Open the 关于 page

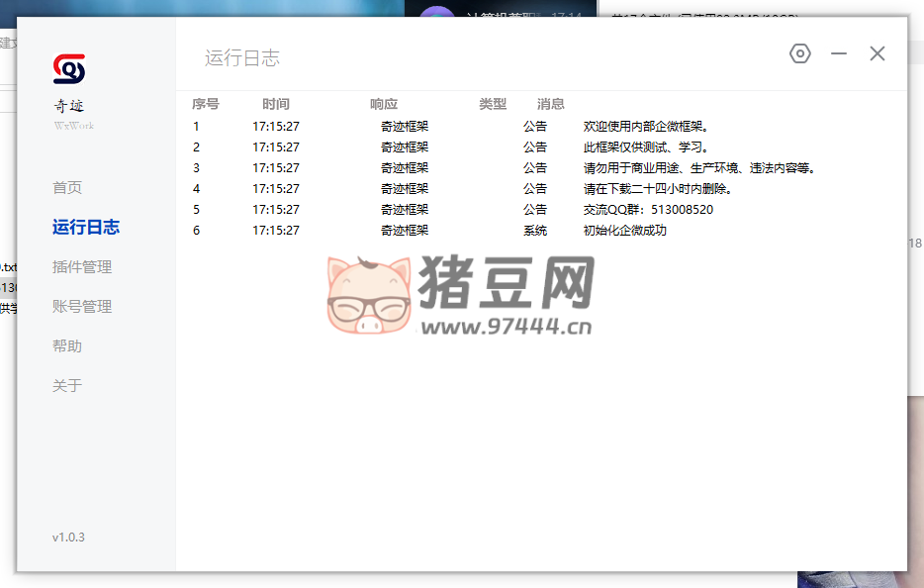(x=67, y=386)
